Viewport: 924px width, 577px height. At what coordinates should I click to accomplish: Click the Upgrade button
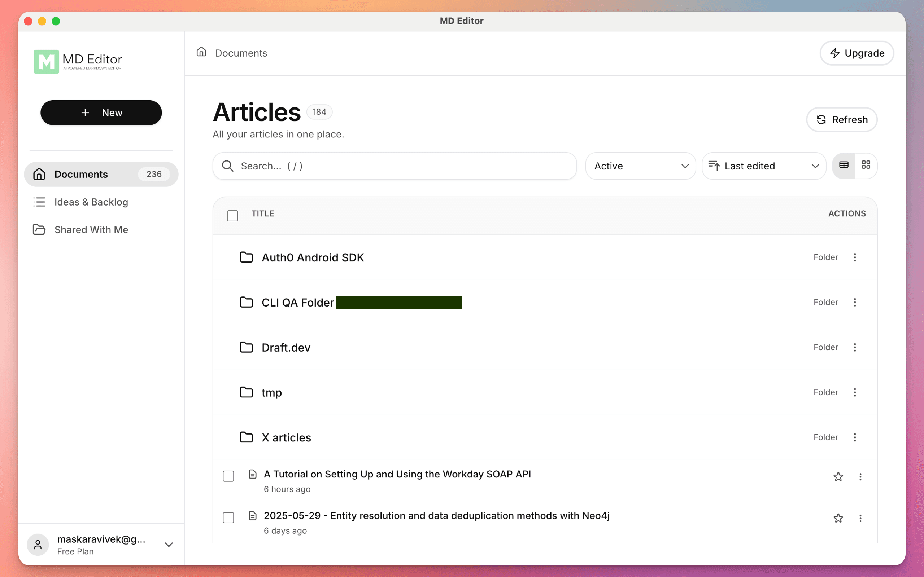click(x=857, y=53)
